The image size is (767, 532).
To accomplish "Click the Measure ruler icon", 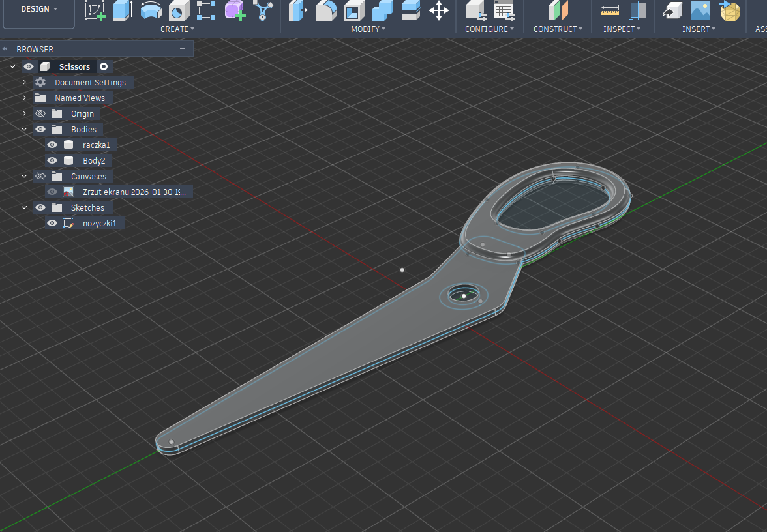I will [x=610, y=10].
